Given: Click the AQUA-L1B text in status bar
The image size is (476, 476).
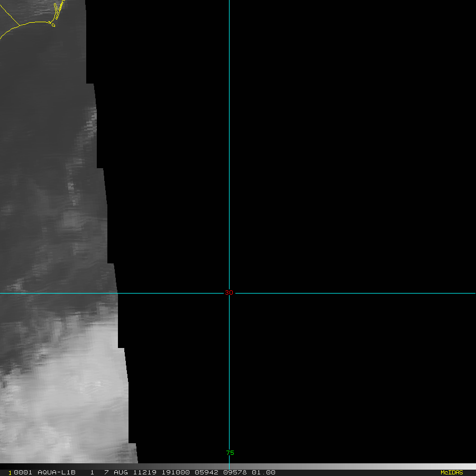Looking at the screenshot, I should tap(57, 472).
